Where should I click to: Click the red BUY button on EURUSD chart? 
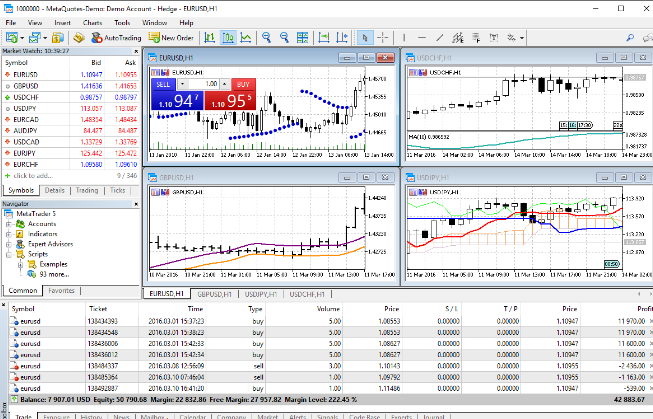click(243, 84)
